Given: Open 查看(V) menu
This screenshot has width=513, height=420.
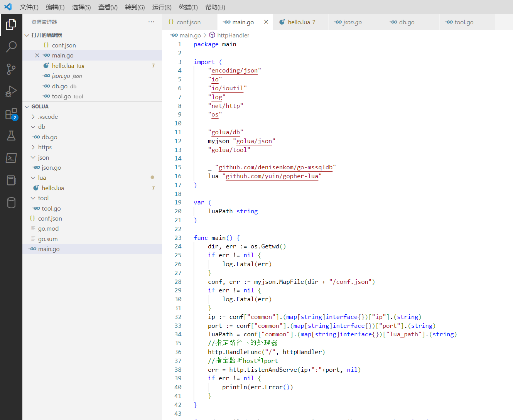Looking at the screenshot, I should [x=108, y=7].
